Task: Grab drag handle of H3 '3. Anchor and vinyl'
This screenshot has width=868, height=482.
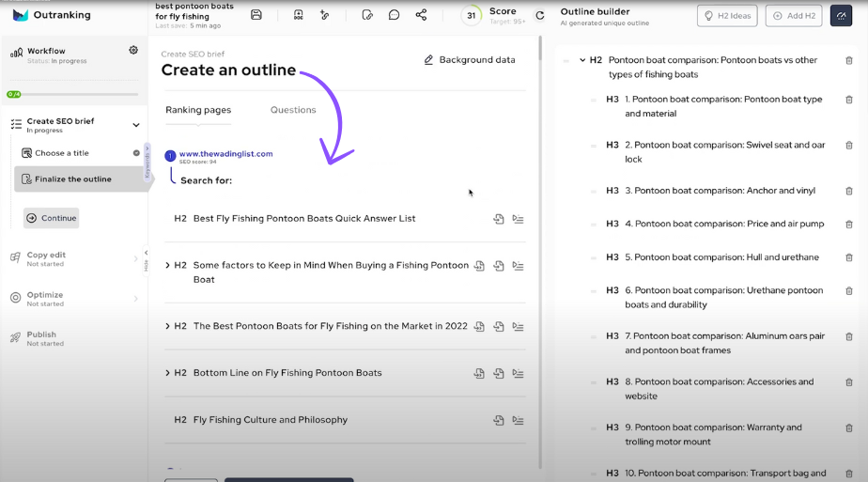Action: 594,191
